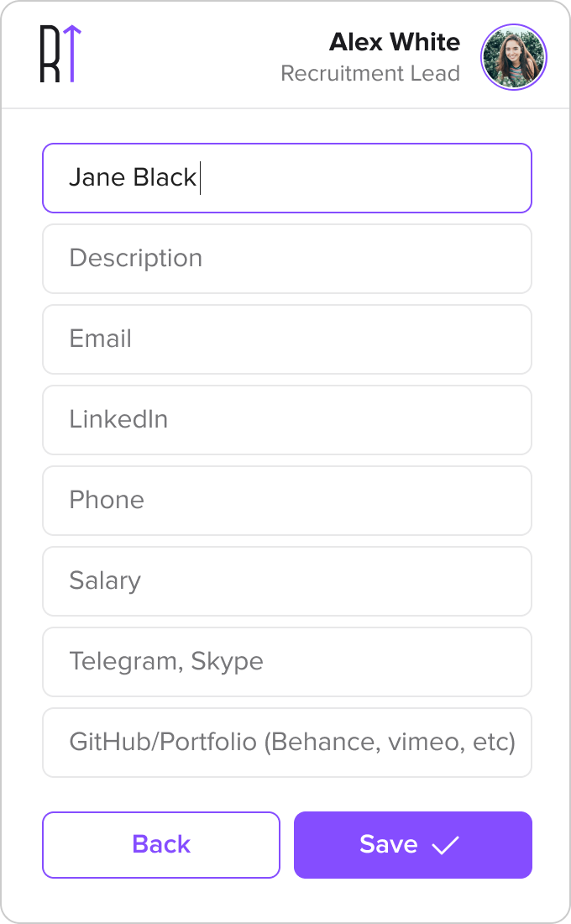Focus the LinkedIn input field
Image resolution: width=571 pixels, height=924 pixels.
click(286, 420)
